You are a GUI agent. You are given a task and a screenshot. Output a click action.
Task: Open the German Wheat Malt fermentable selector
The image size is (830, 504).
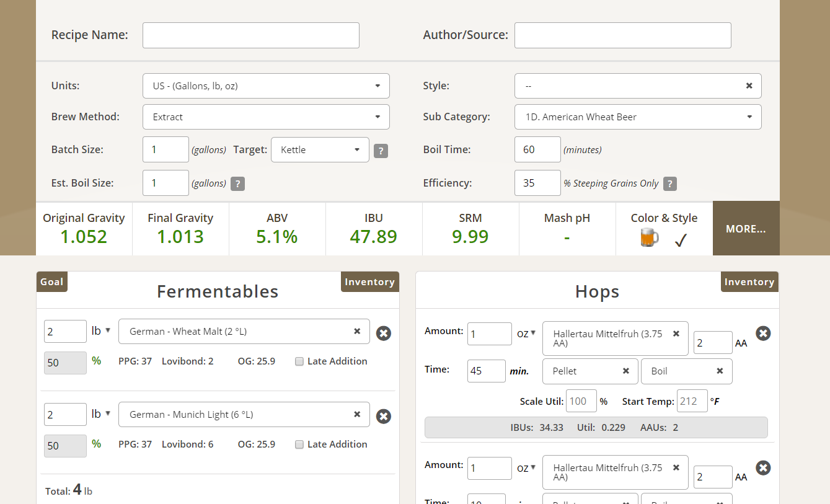click(244, 332)
